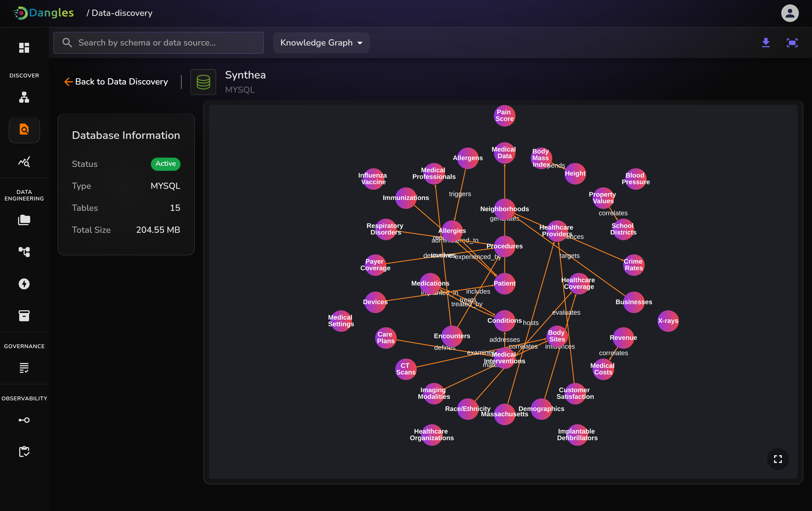Download the knowledge graph

(766, 43)
